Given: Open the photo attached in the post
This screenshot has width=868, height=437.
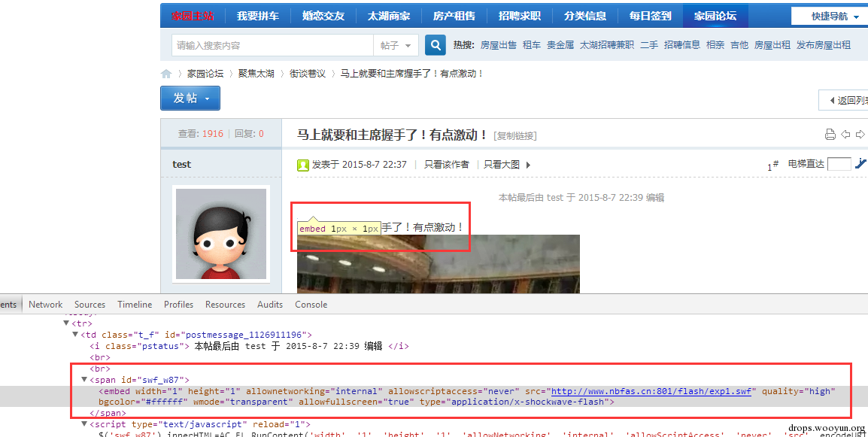Looking at the screenshot, I should pos(439,264).
